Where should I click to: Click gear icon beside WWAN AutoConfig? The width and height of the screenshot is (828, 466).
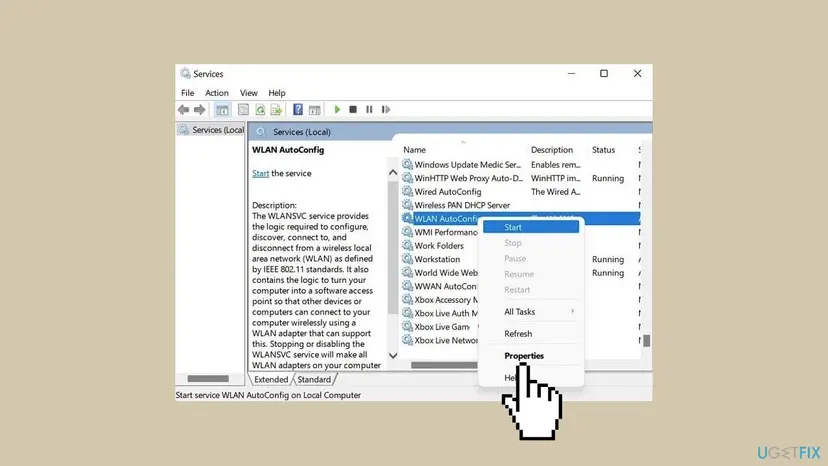click(407, 286)
